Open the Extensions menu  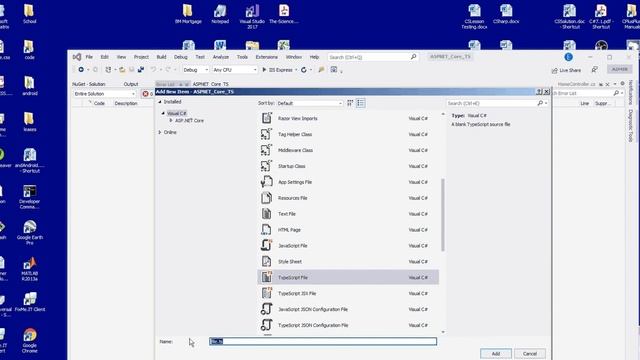[267, 57]
